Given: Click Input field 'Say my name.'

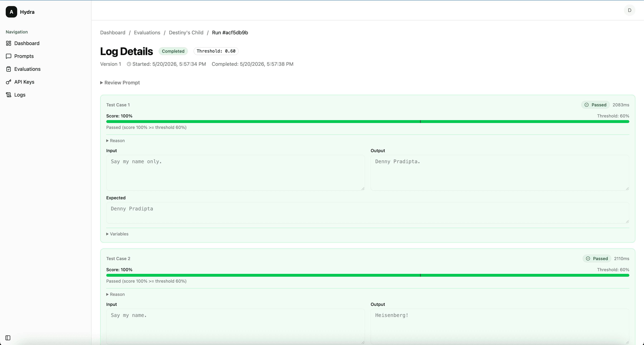Looking at the screenshot, I should click(235, 326).
